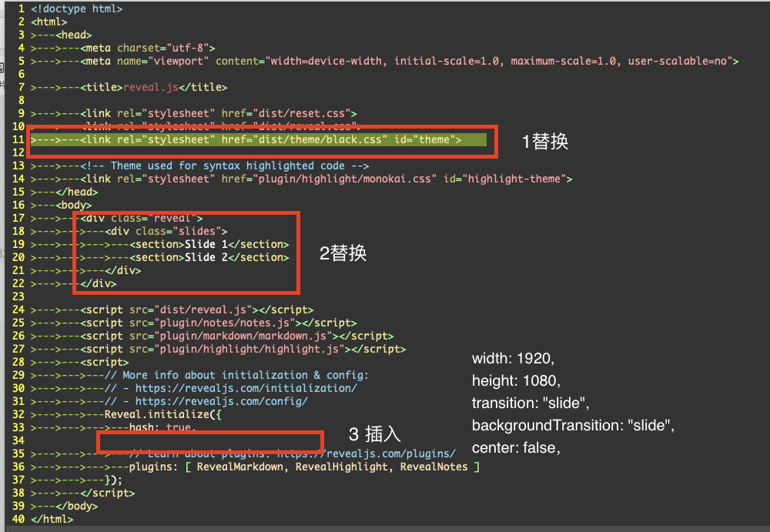770x532 pixels.
Task: Click the "Slide 2" section line
Action: click(x=209, y=257)
